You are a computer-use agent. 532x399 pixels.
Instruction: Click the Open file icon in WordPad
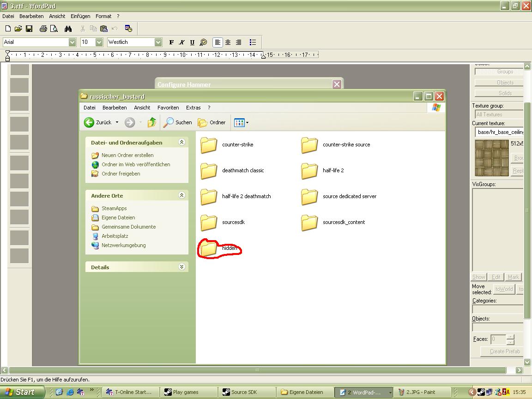click(18, 29)
